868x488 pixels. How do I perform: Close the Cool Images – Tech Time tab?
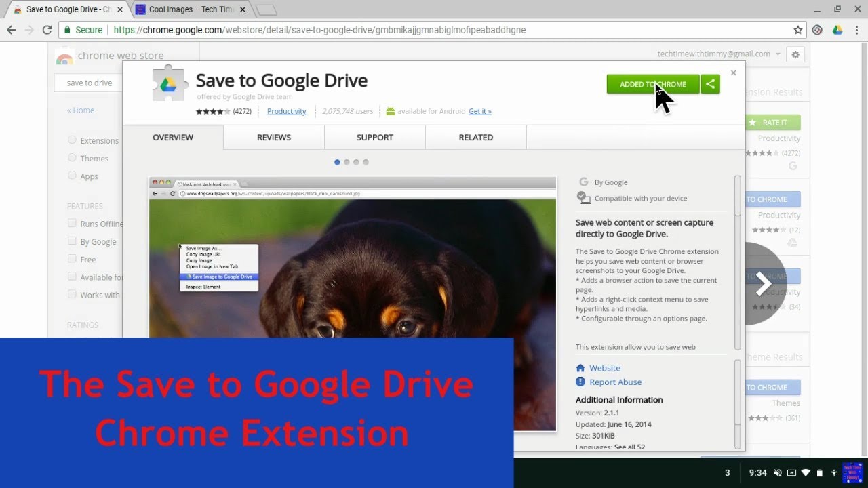(x=243, y=9)
